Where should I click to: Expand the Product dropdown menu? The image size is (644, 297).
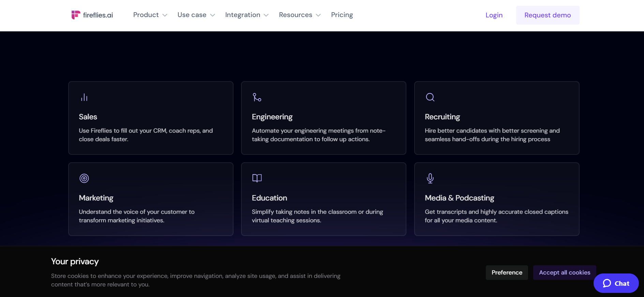pyautogui.click(x=150, y=15)
